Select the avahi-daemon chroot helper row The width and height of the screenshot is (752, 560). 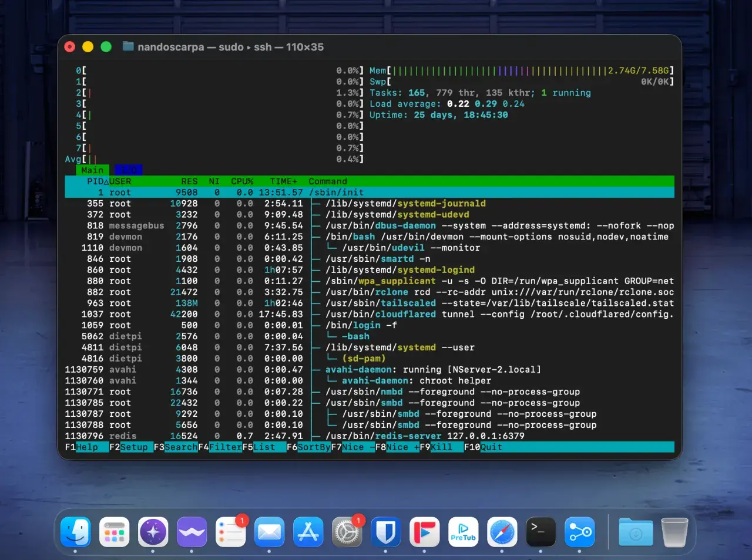[x=370, y=381]
